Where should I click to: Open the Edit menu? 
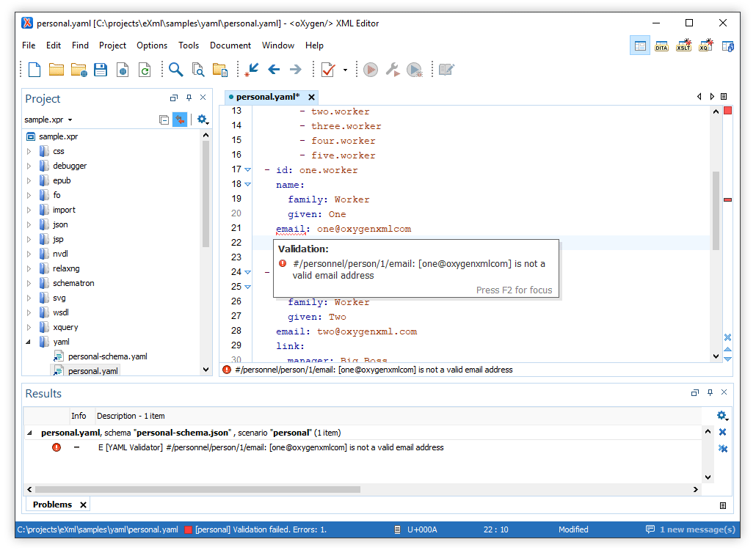[54, 45]
